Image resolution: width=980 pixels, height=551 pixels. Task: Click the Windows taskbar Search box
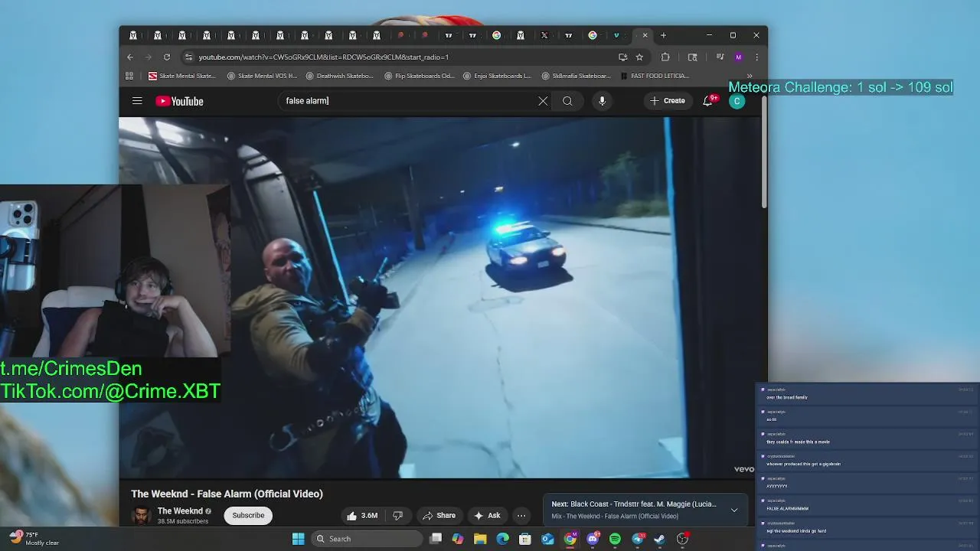(x=367, y=539)
